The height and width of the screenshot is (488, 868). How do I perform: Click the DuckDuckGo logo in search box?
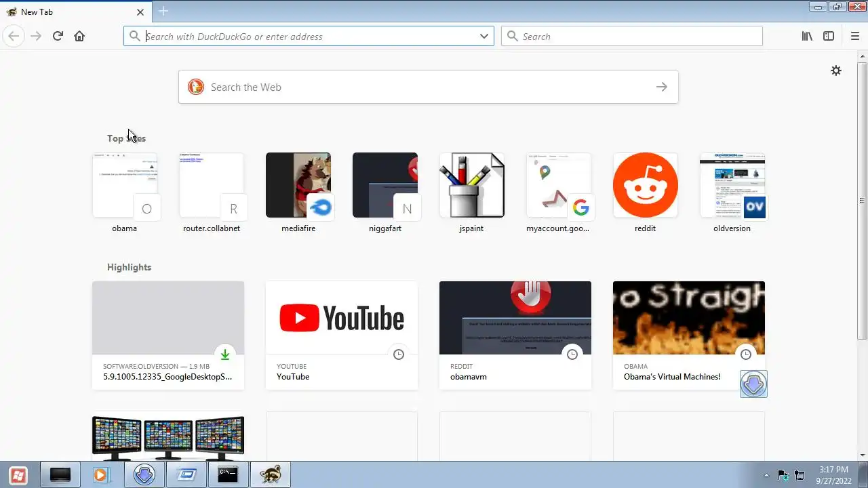pyautogui.click(x=196, y=87)
